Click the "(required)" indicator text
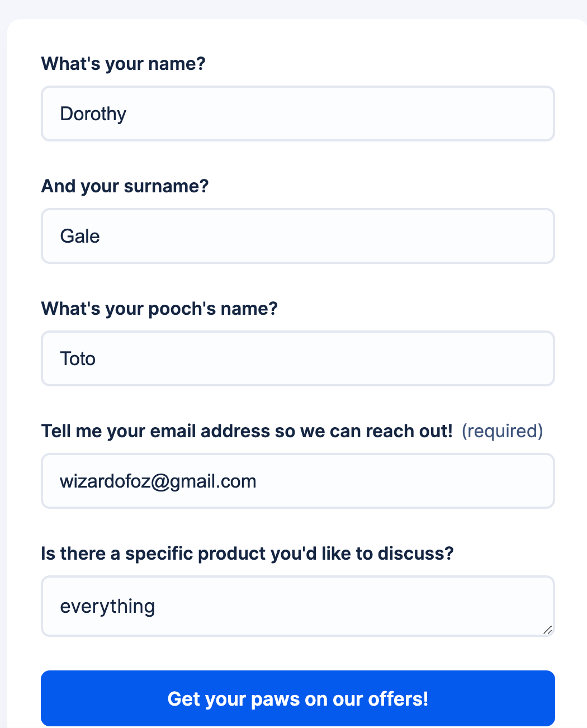The width and height of the screenshot is (587, 728). (502, 431)
